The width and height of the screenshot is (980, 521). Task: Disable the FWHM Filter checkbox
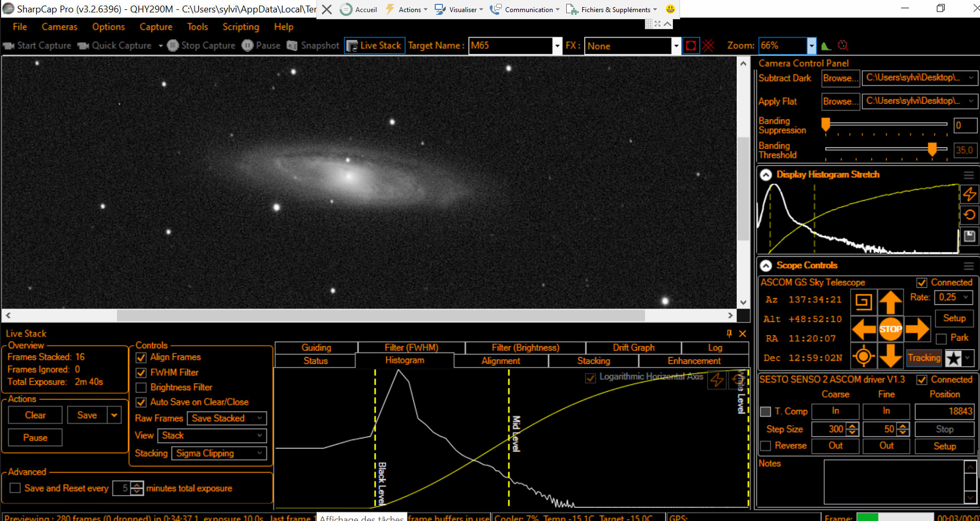coord(141,372)
